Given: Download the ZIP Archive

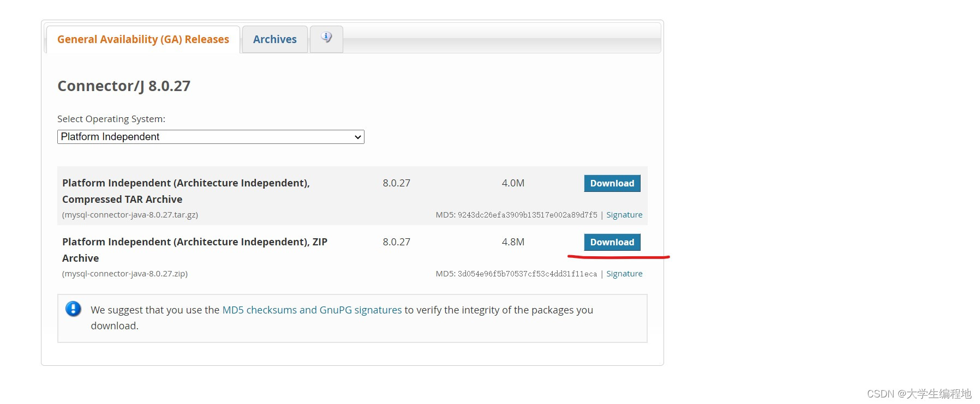Looking at the screenshot, I should [612, 242].
